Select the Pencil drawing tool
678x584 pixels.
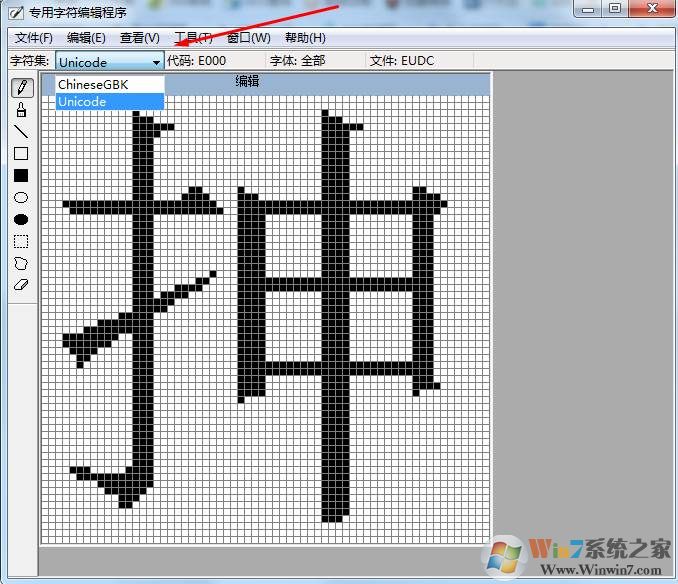(21, 87)
